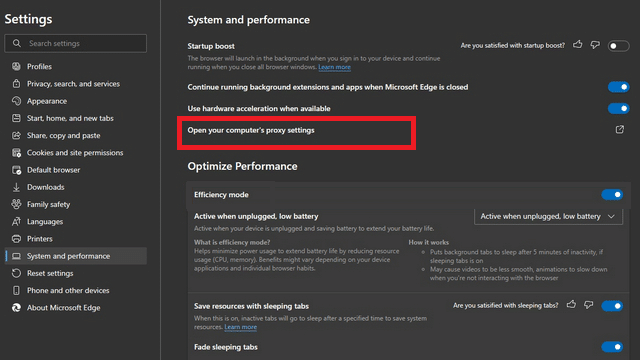Screen dimensions: 640x360
Task: Click into the Search settings field
Action: coord(76,43)
